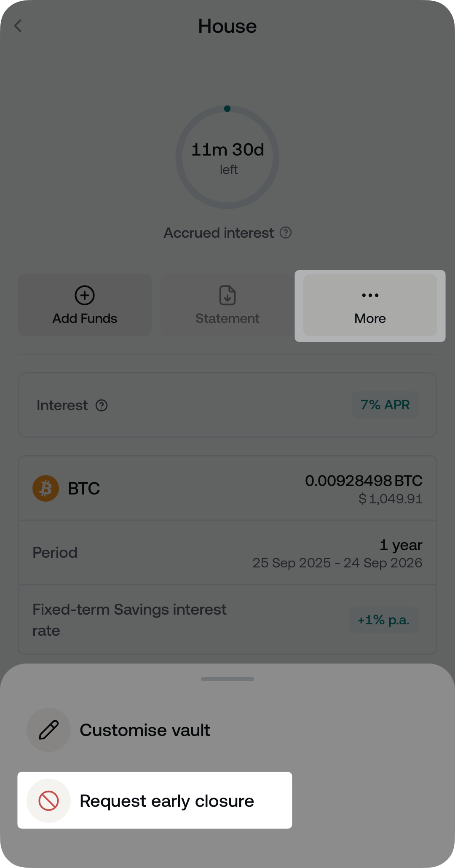Tap the Interest question mark icon
Viewport: 455px width, 868px height.
click(102, 406)
